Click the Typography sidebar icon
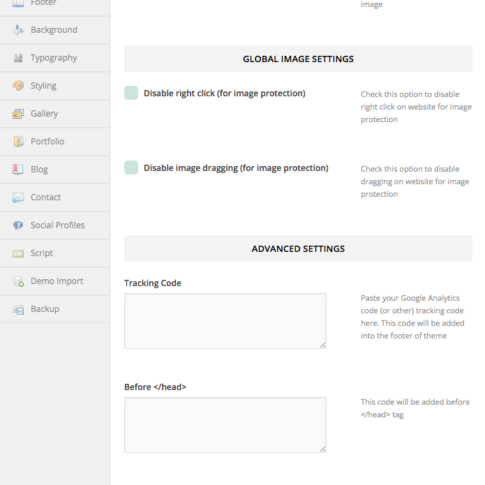 tap(18, 58)
